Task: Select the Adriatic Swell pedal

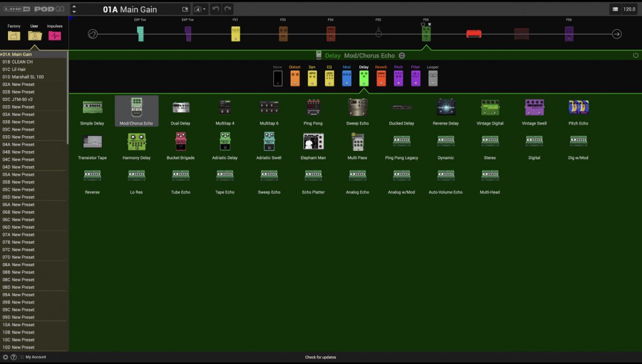Action: pyautogui.click(x=269, y=146)
